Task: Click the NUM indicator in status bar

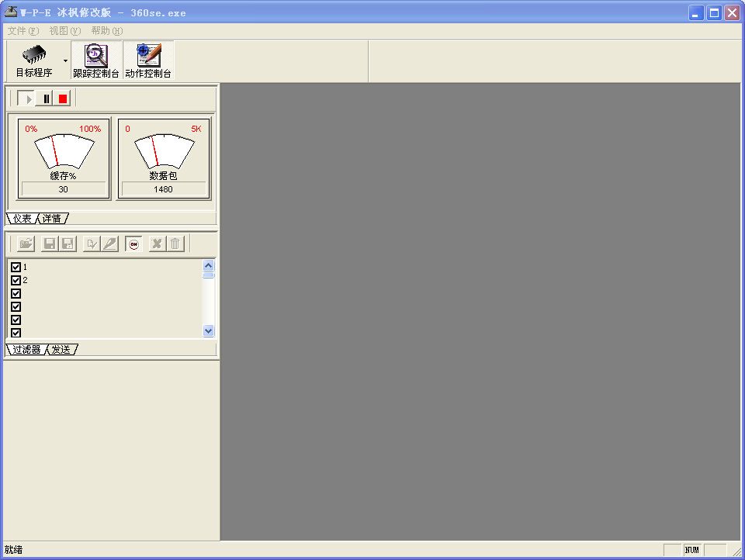Action: (x=691, y=550)
